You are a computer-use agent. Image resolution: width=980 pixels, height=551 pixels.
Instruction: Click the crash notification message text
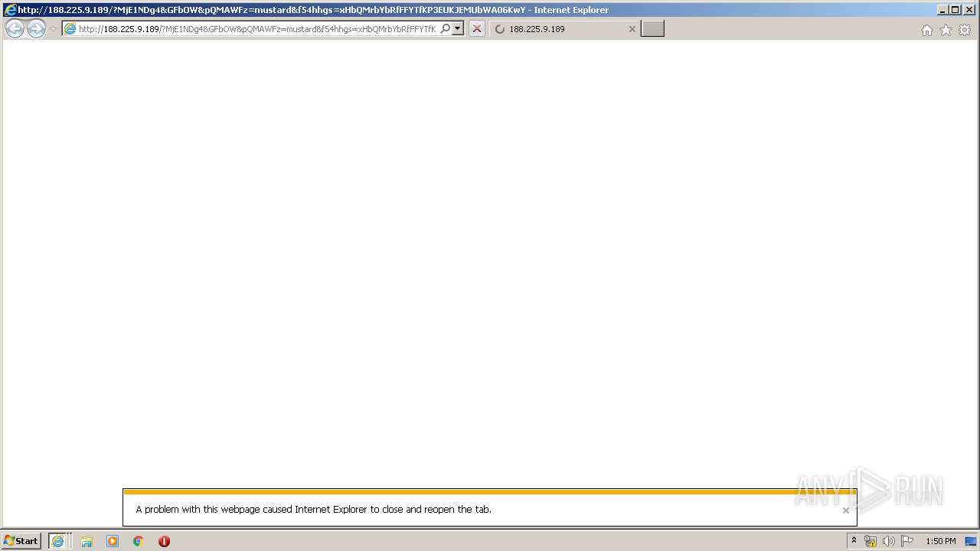coord(314,509)
